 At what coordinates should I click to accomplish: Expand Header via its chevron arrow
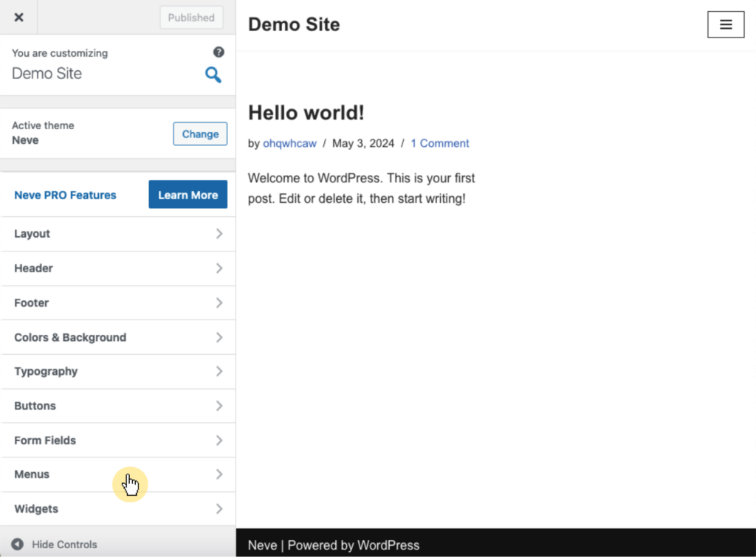click(219, 269)
